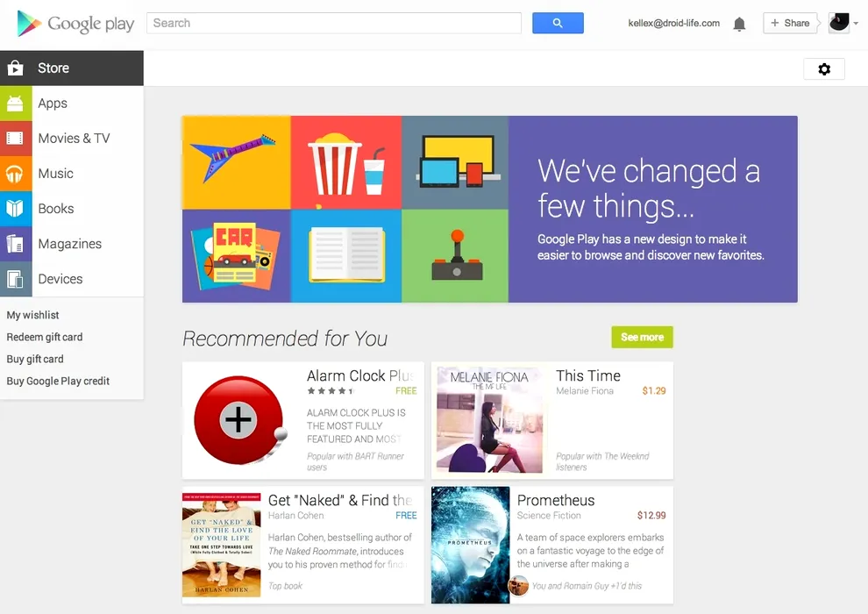Click the green See more button
The height and width of the screenshot is (614, 868).
[642, 337]
